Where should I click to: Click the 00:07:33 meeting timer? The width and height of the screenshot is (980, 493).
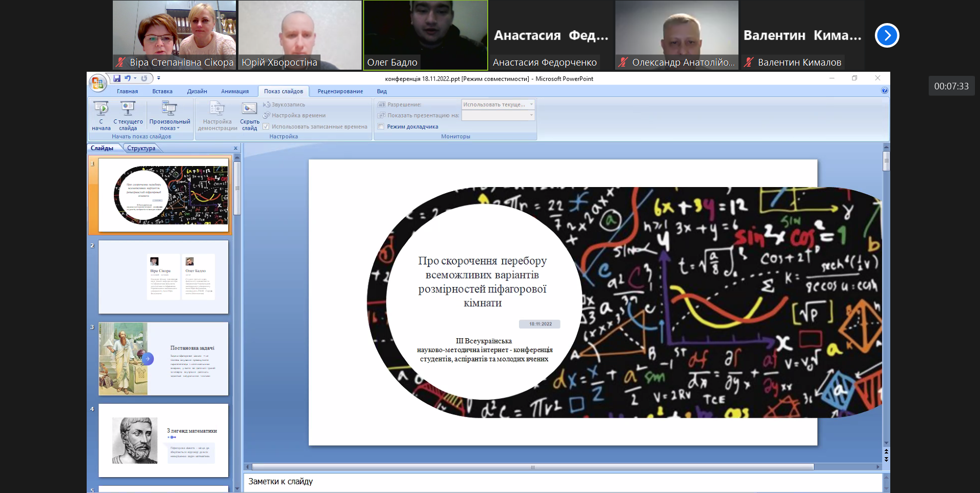coord(952,86)
